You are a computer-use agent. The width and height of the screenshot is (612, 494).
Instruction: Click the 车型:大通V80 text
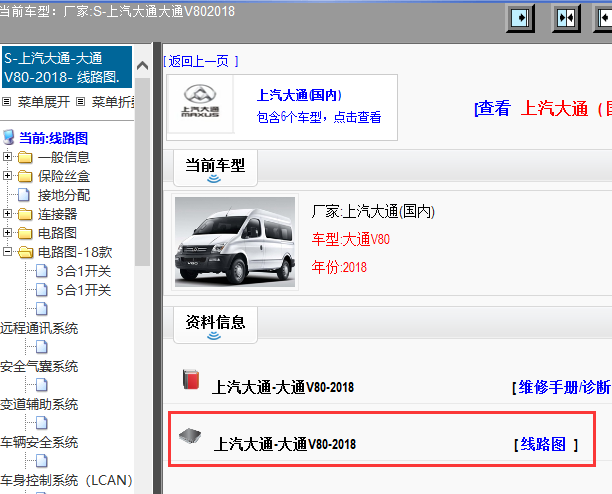(x=350, y=239)
